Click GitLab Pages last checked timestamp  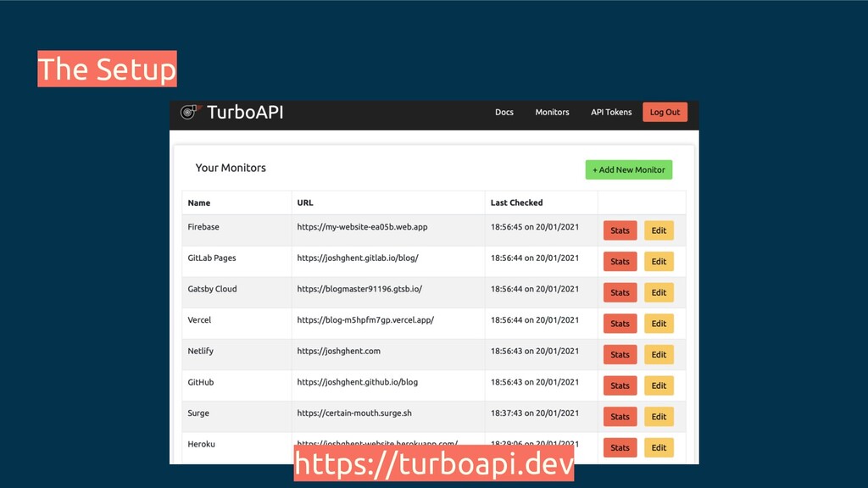(535, 258)
